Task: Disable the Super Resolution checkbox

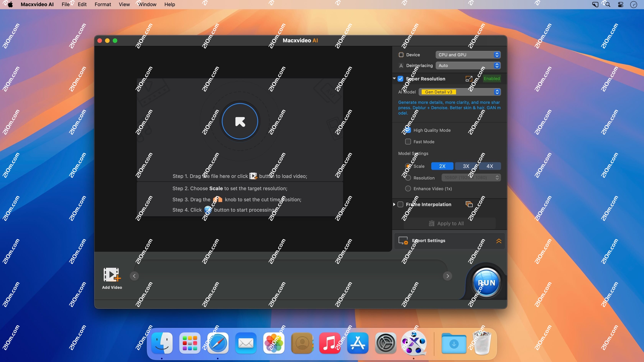Action: 400,79
